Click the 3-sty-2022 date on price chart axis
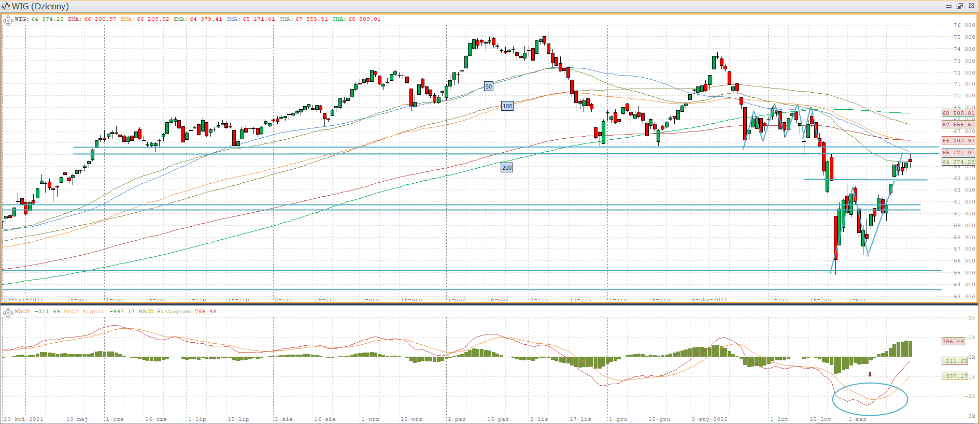980x424 pixels. click(709, 300)
